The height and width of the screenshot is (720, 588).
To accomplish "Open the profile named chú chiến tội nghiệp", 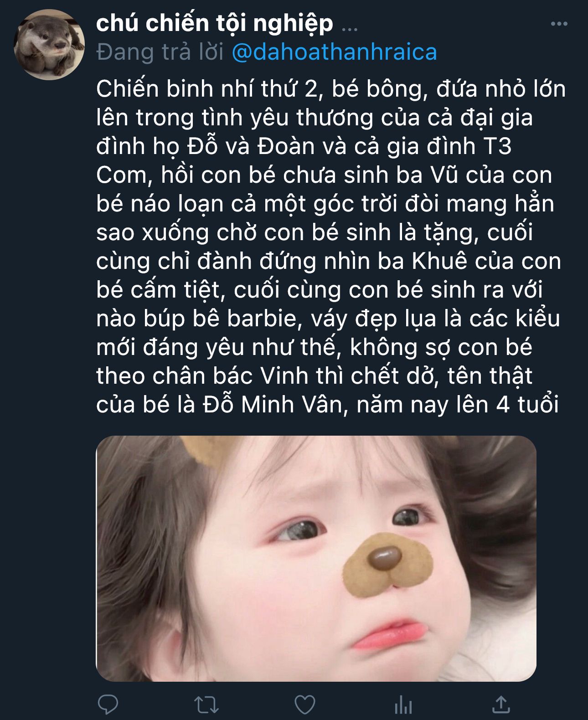I will tap(215, 23).
